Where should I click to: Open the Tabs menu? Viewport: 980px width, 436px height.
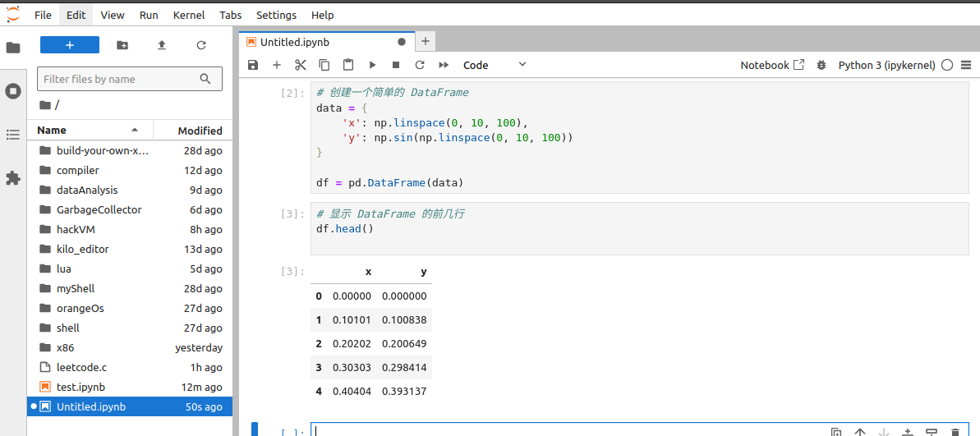(231, 15)
